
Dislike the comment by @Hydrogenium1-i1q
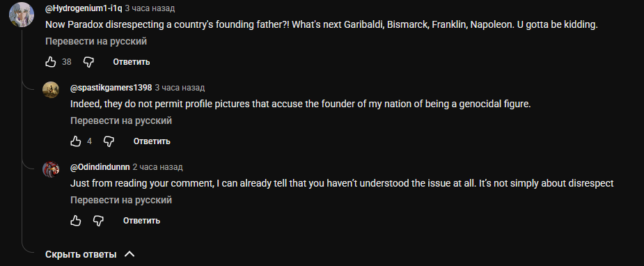88,62
